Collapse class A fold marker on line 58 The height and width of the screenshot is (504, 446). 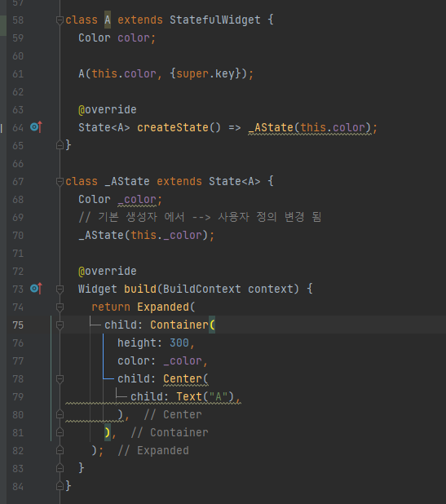tap(60, 20)
